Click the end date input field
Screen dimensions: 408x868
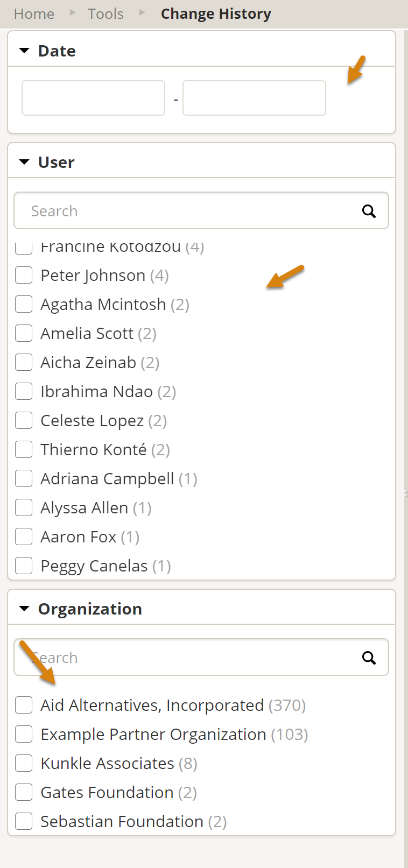[254, 98]
